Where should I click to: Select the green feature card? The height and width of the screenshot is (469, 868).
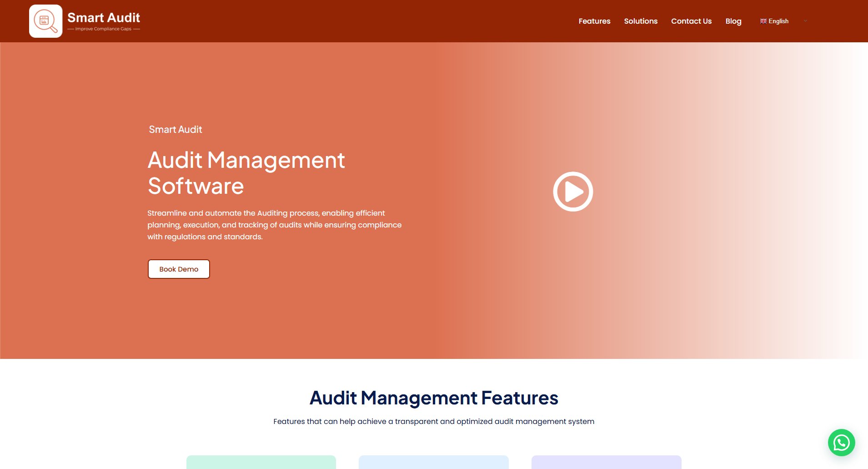[x=261, y=462]
